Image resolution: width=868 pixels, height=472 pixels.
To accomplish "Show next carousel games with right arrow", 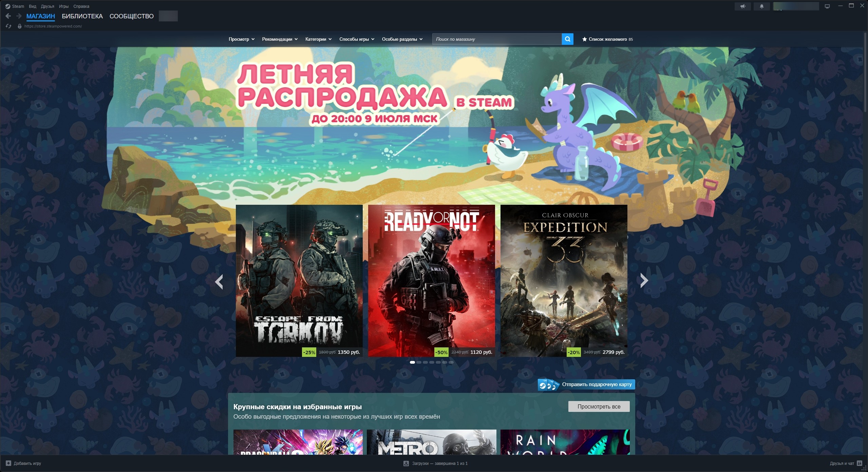I will 644,280.
